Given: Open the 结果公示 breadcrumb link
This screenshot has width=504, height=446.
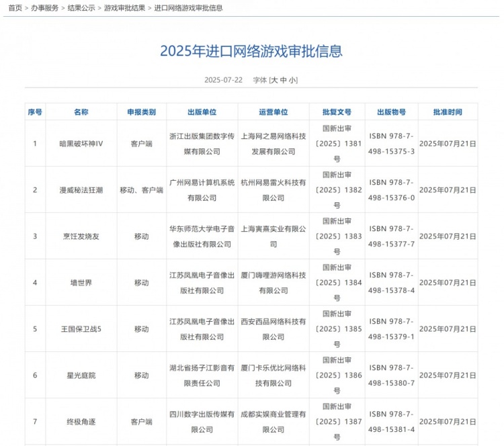Looking at the screenshot, I should (81, 8).
